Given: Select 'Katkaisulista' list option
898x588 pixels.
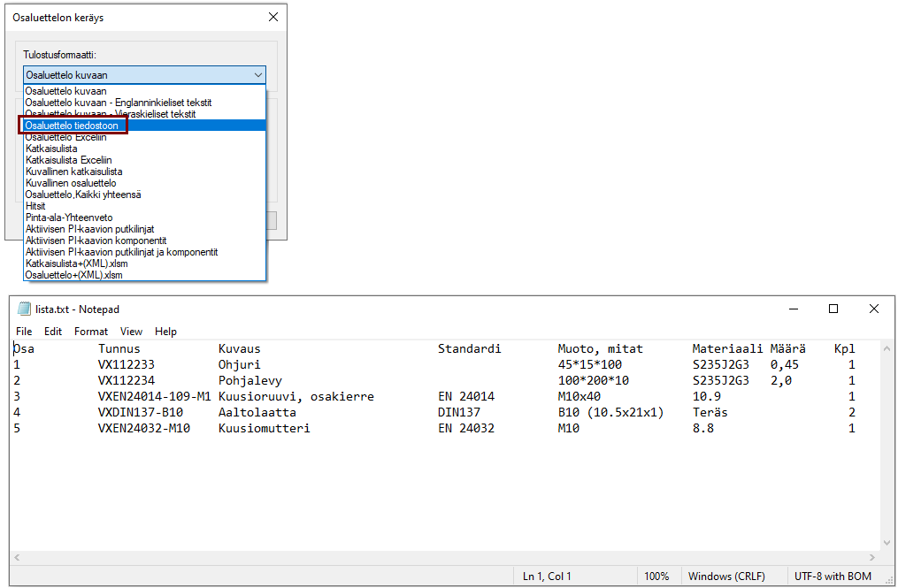Looking at the screenshot, I should [51, 149].
